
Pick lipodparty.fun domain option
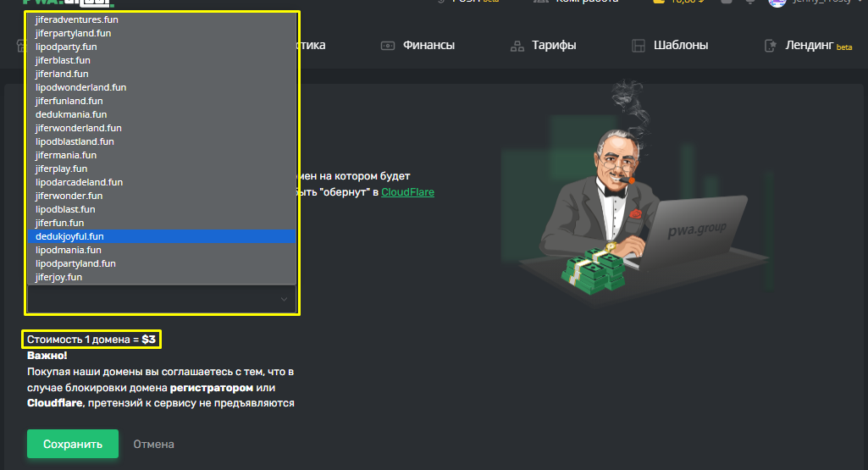pos(162,47)
